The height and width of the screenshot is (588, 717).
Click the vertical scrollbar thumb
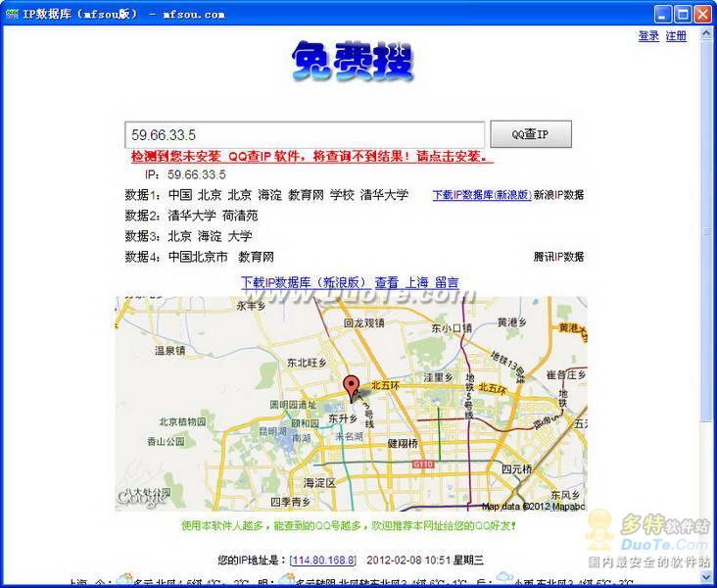[x=706, y=232]
